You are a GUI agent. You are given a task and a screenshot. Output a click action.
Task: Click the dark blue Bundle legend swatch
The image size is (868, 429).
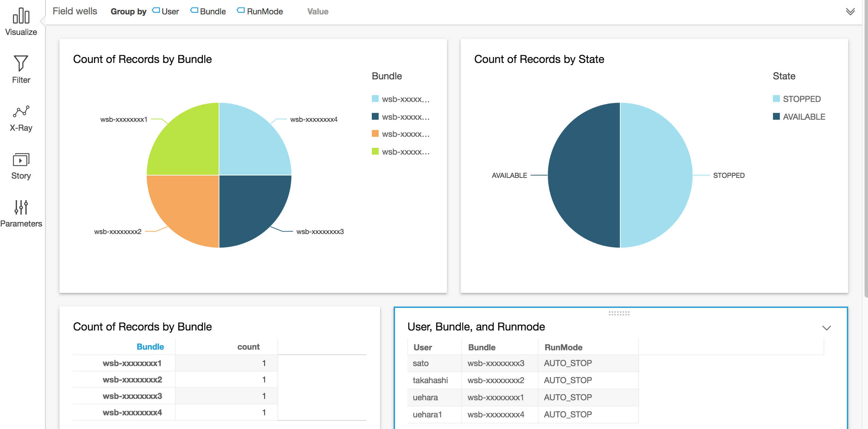(x=375, y=116)
